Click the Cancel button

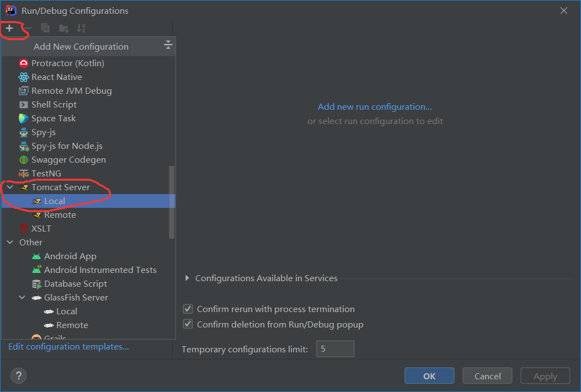click(487, 375)
